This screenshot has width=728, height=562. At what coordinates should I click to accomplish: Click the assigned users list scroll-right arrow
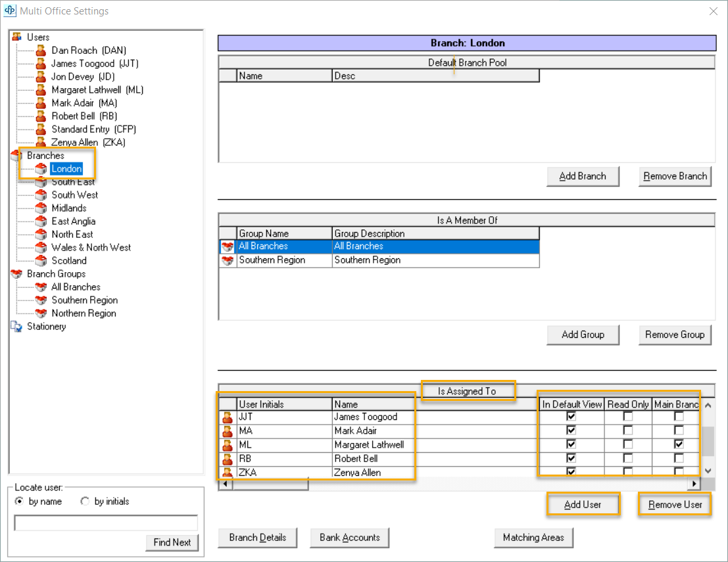tap(694, 484)
